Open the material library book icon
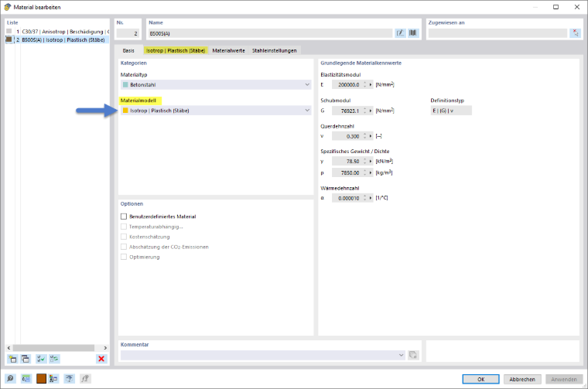The height and width of the screenshot is (389, 588). [x=413, y=33]
